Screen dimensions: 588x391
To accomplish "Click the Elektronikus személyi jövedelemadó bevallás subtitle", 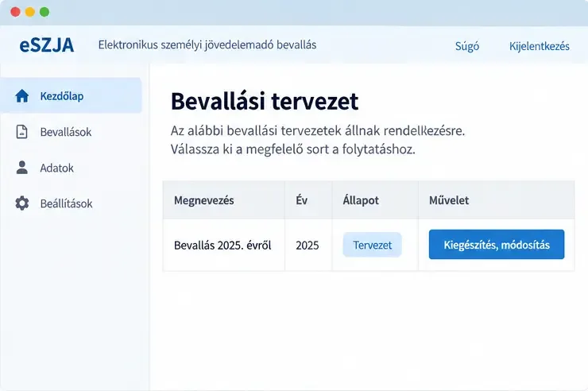I will (207, 45).
